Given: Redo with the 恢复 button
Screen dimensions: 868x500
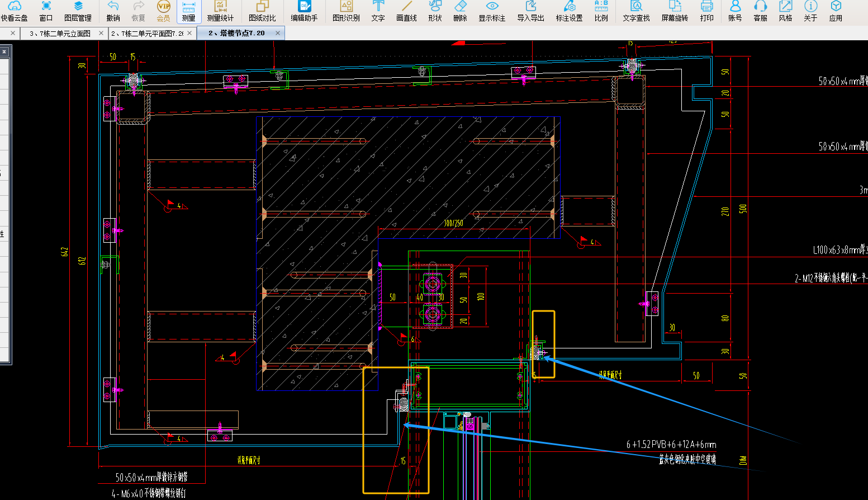Looking at the screenshot, I should click(138, 11).
